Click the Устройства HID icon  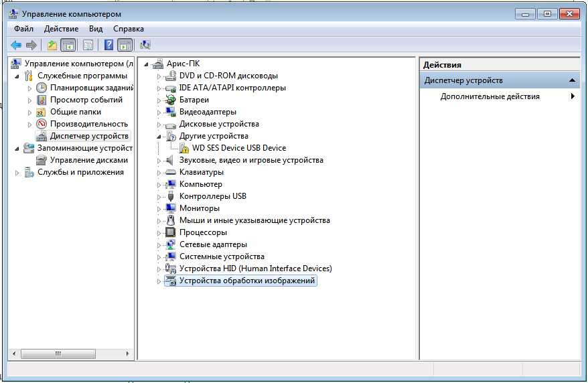click(171, 269)
